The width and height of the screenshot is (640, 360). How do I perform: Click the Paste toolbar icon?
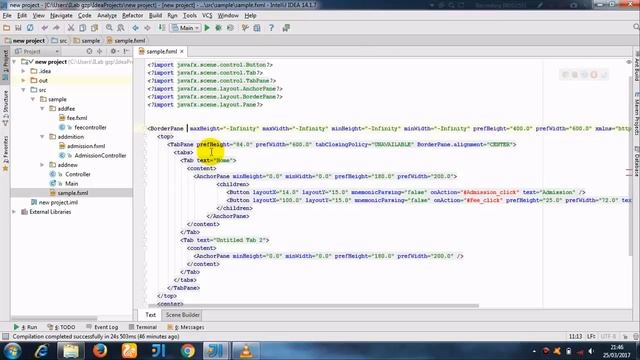coord(95,28)
